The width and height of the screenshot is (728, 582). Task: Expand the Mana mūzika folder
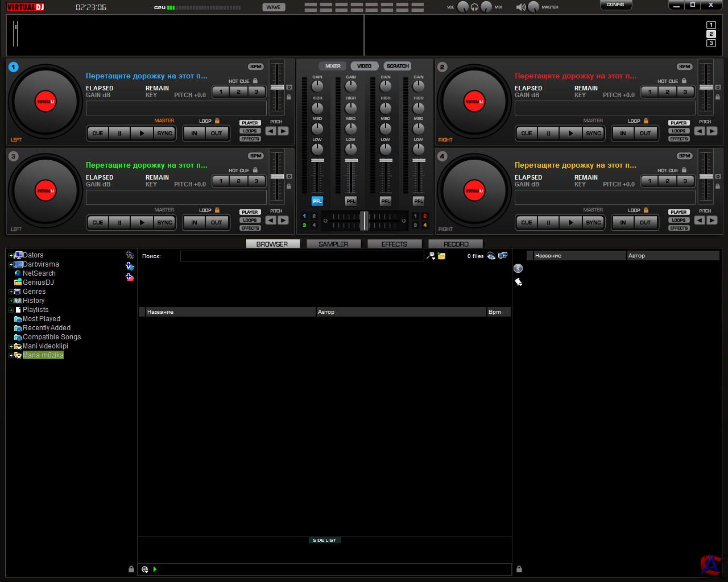click(11, 356)
